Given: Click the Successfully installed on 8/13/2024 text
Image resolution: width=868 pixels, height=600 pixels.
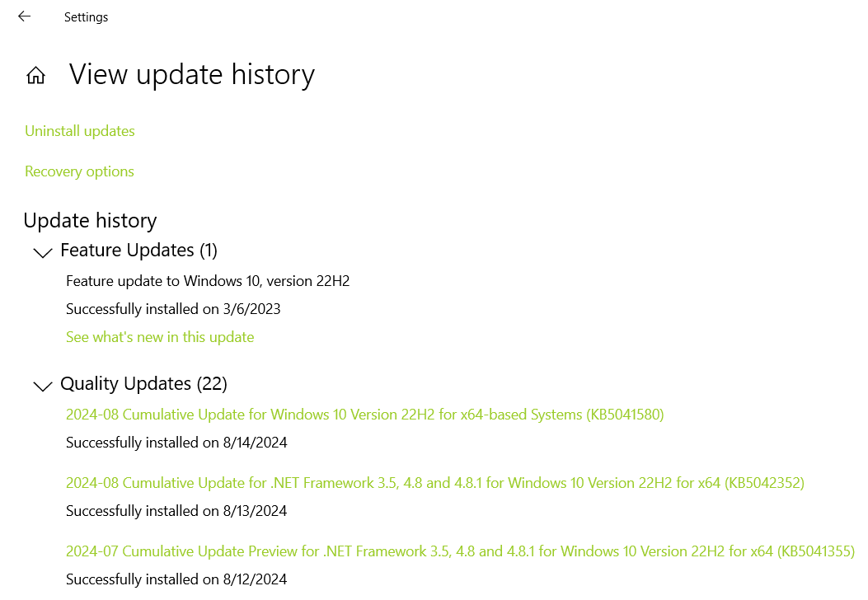Looking at the screenshot, I should [x=176, y=511].
